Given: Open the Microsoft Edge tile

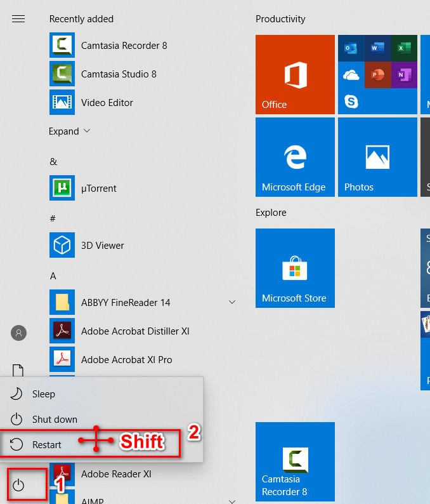Looking at the screenshot, I should (295, 157).
